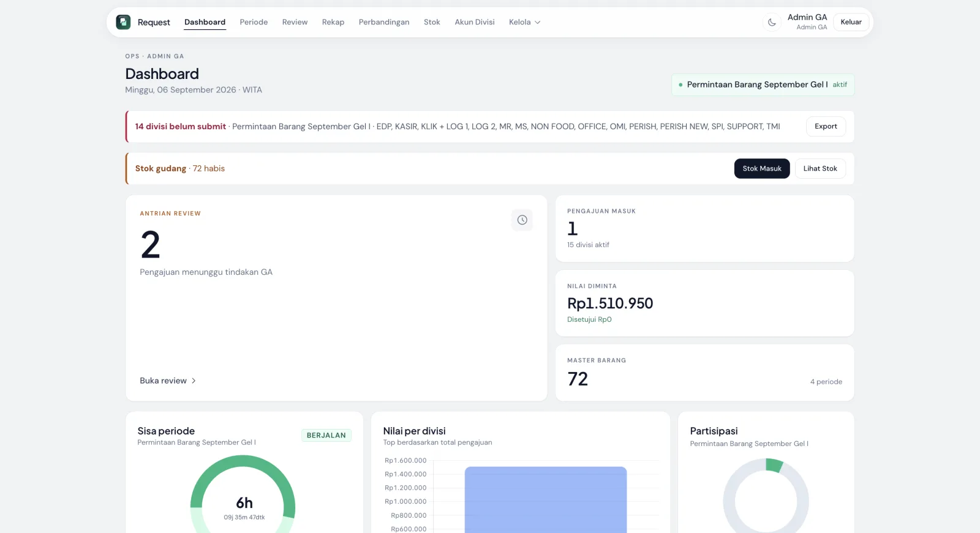Click the blue bar in Nilai per divisi chart

coord(546,500)
